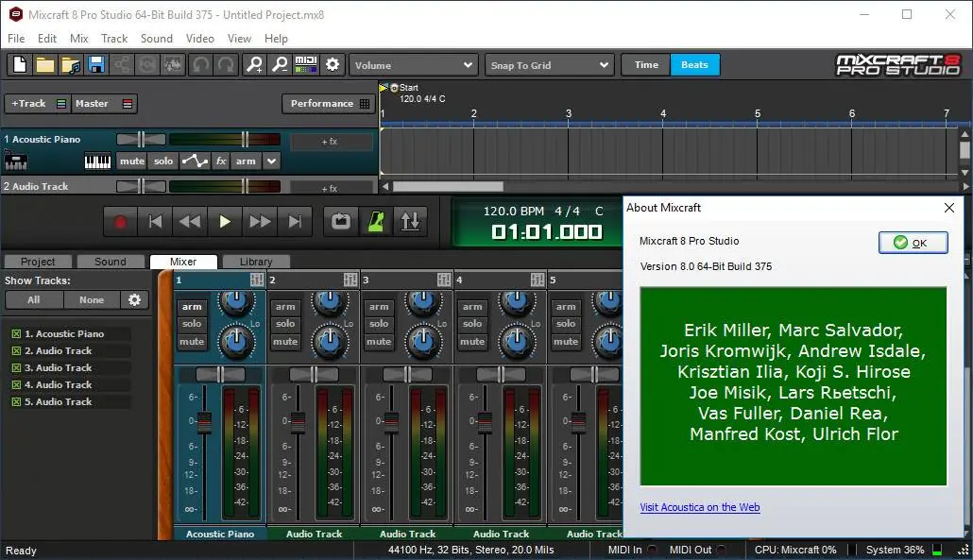Mute mixer channel 4

[x=472, y=342]
